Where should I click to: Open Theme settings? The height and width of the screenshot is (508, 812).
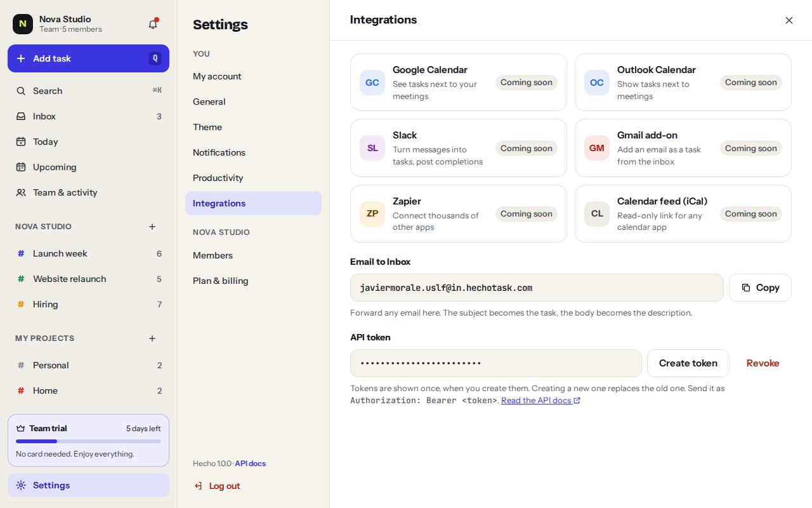point(253,127)
